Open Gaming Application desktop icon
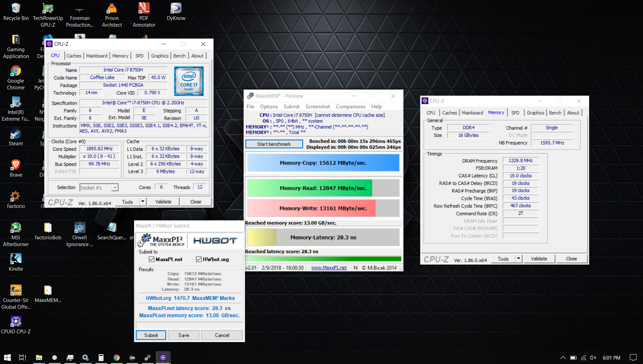Screen dimensions: 643x364 [16, 47]
